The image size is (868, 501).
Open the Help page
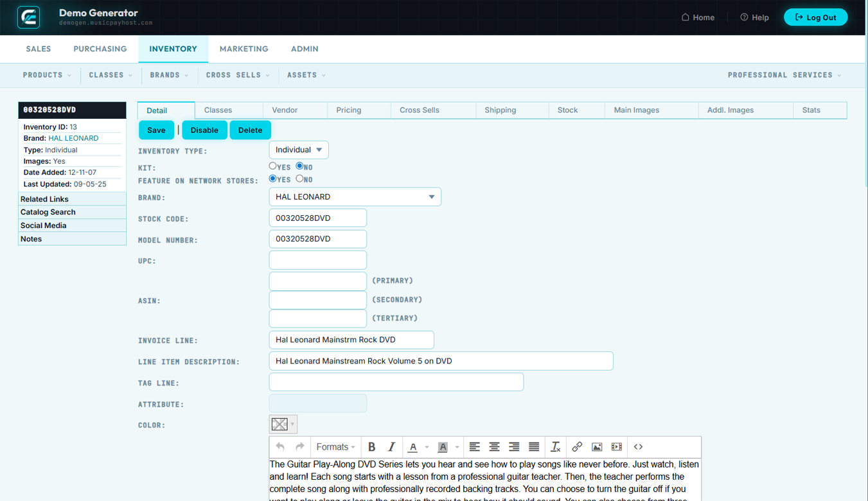pos(754,17)
